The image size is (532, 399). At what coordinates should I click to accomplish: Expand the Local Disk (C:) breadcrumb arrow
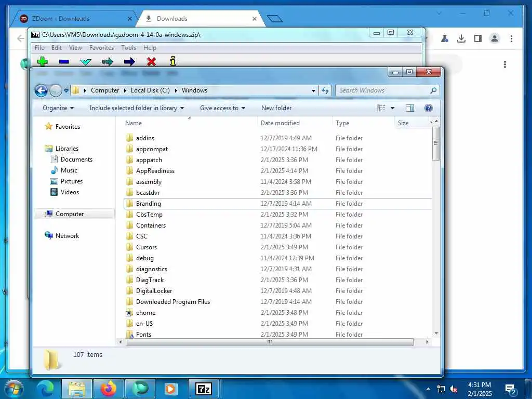[x=176, y=90]
